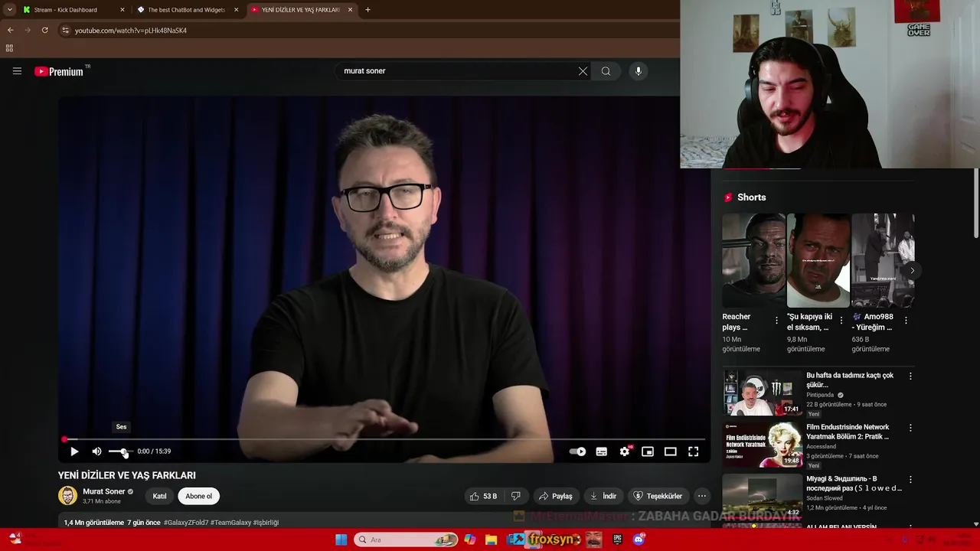Open options for Miyagi & Эндшпиль video
This screenshot has height=551, width=980.
[x=910, y=479]
